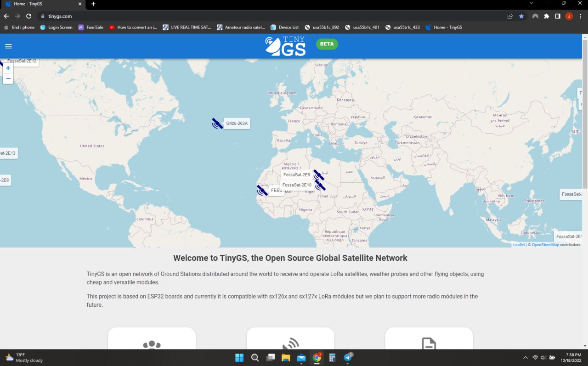This screenshot has width=588, height=366.
Task: Open the usa55b1c_892 bookmark
Action: pos(322,27)
